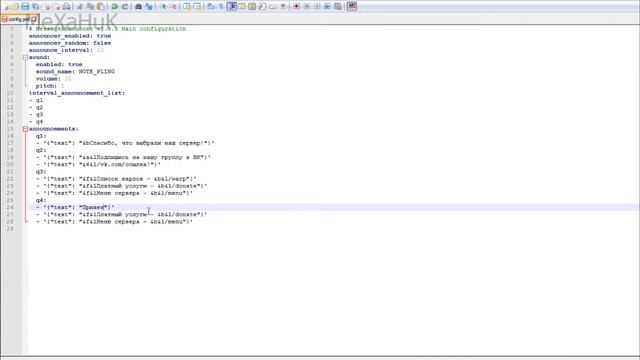640x360 pixels.
Task: Open a file with the Open toolbar icon
Action: point(15,7)
